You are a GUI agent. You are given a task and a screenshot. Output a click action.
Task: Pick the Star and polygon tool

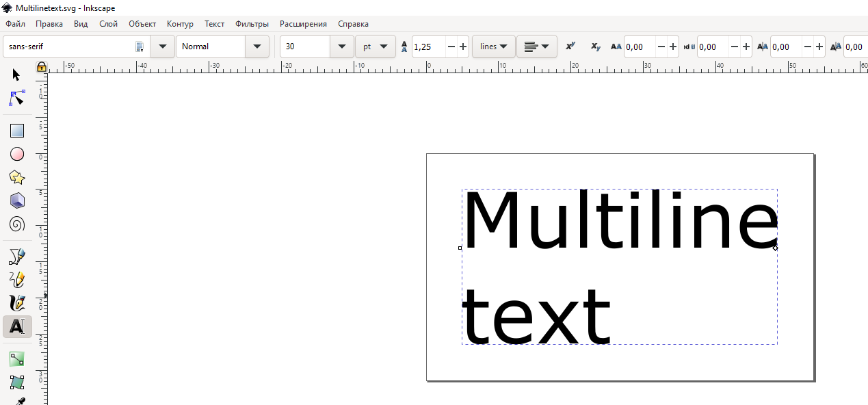[x=17, y=178]
